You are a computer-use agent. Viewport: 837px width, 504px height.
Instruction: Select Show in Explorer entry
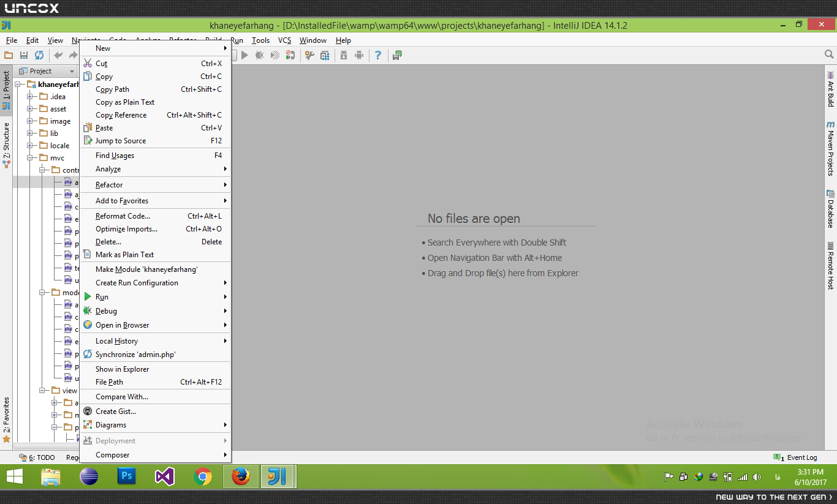pyautogui.click(x=156, y=369)
